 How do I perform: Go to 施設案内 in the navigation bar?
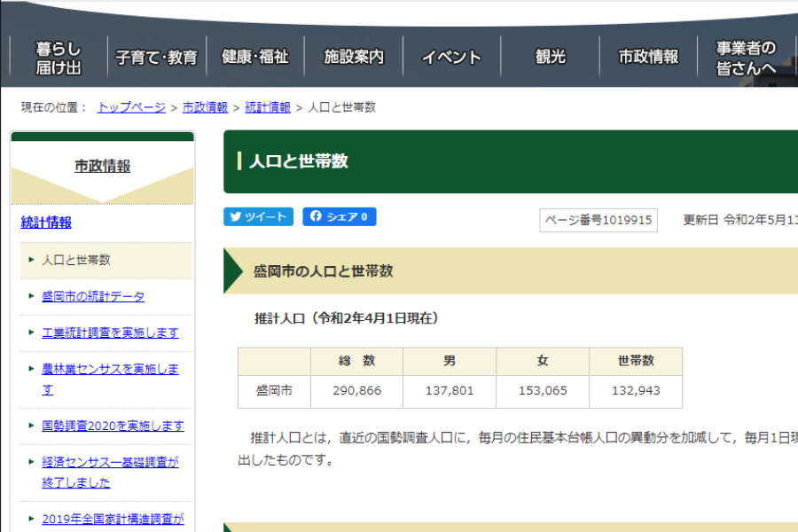coord(354,58)
